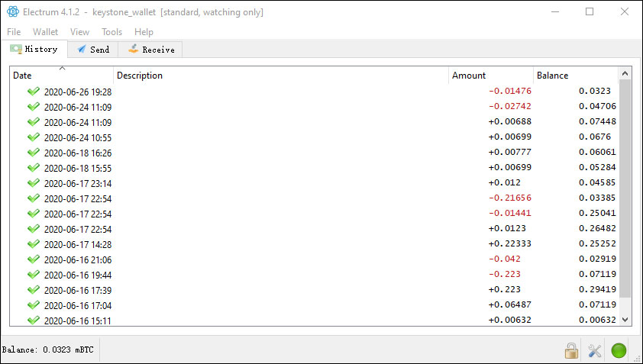Viewport: 643px width, 364px height.
Task: Open preferences via the tools icon
Action: click(x=595, y=351)
